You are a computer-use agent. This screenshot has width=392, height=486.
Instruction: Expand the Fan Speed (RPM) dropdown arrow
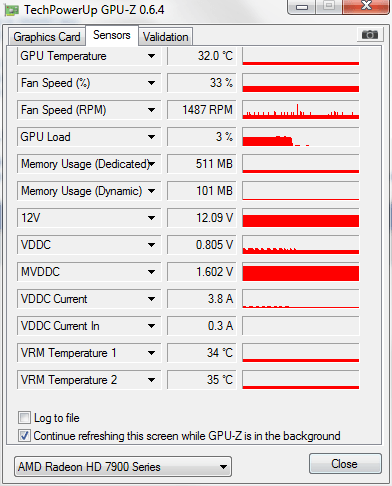tap(151, 110)
